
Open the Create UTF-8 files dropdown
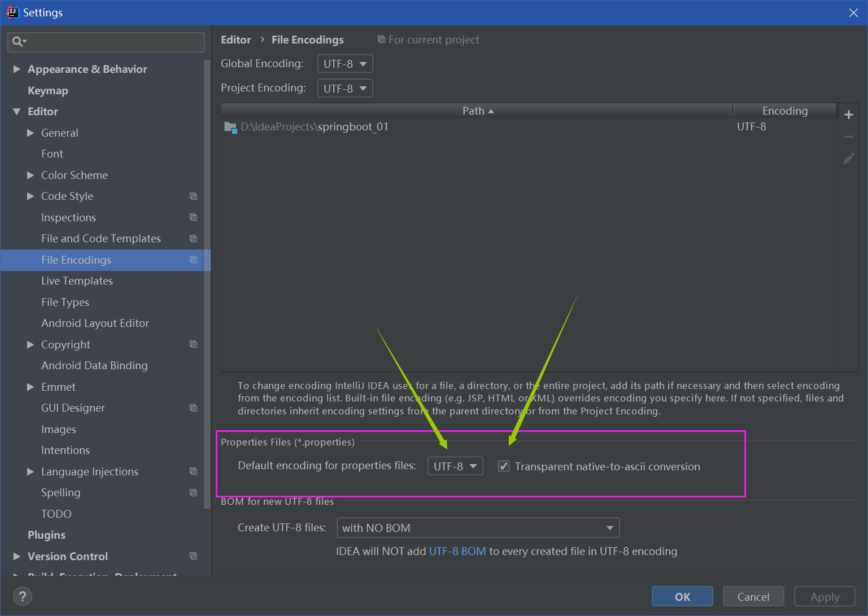[478, 528]
